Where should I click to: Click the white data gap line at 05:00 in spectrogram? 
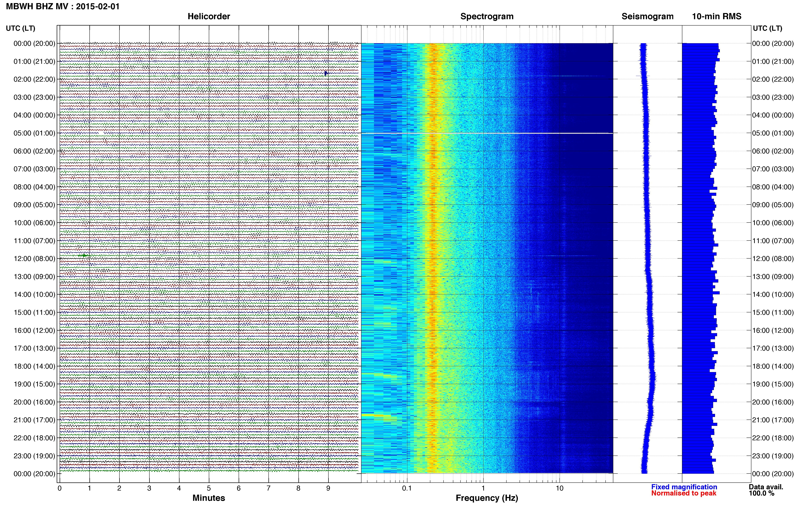[x=487, y=133]
